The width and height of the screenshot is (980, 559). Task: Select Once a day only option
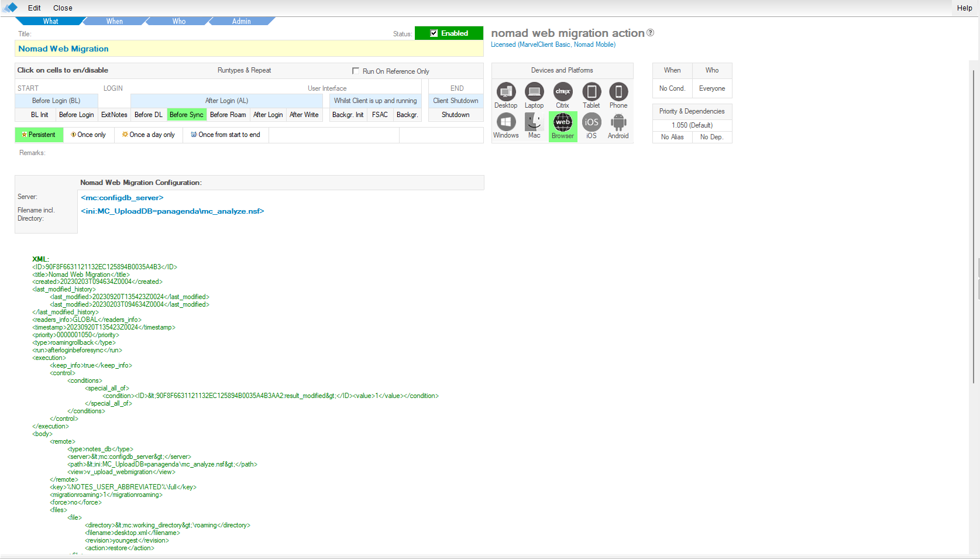point(149,135)
